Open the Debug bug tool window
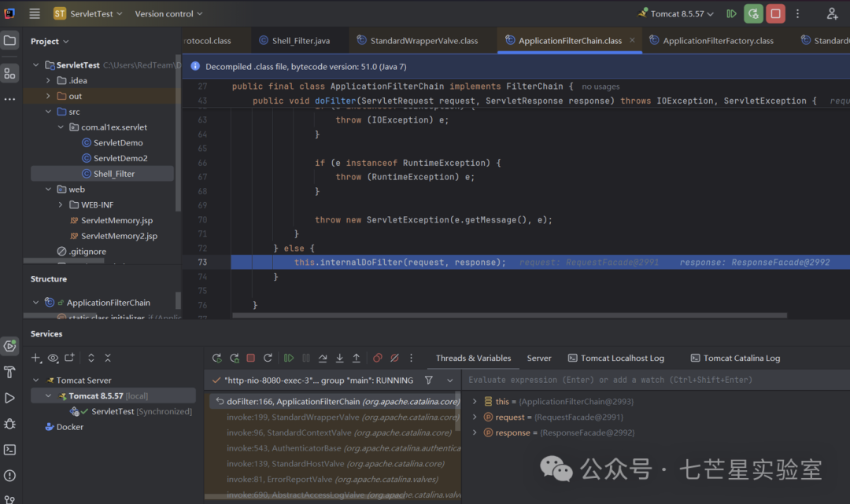Viewport: 850px width, 504px height. click(9, 424)
